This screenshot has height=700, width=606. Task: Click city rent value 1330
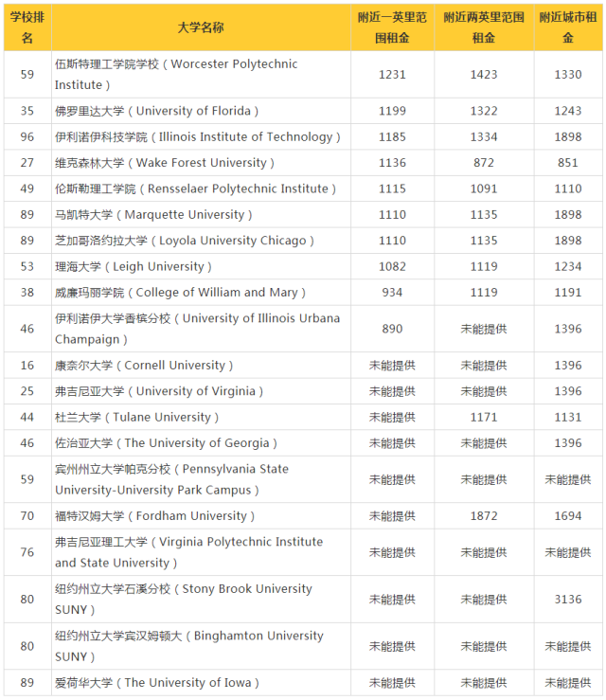(568, 75)
